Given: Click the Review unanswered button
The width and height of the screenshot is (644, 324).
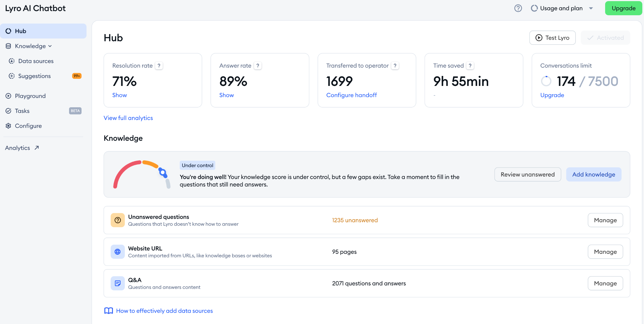Looking at the screenshot, I should [528, 174].
